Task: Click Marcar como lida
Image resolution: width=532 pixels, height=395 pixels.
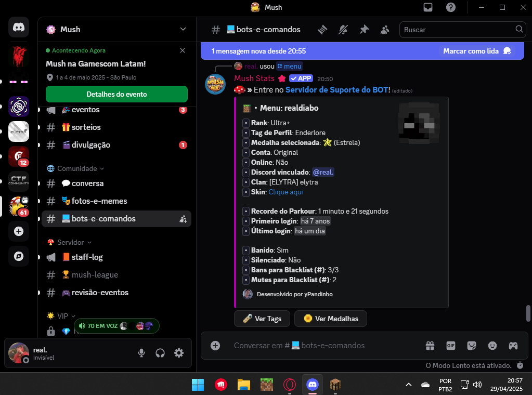Action: pos(477,51)
